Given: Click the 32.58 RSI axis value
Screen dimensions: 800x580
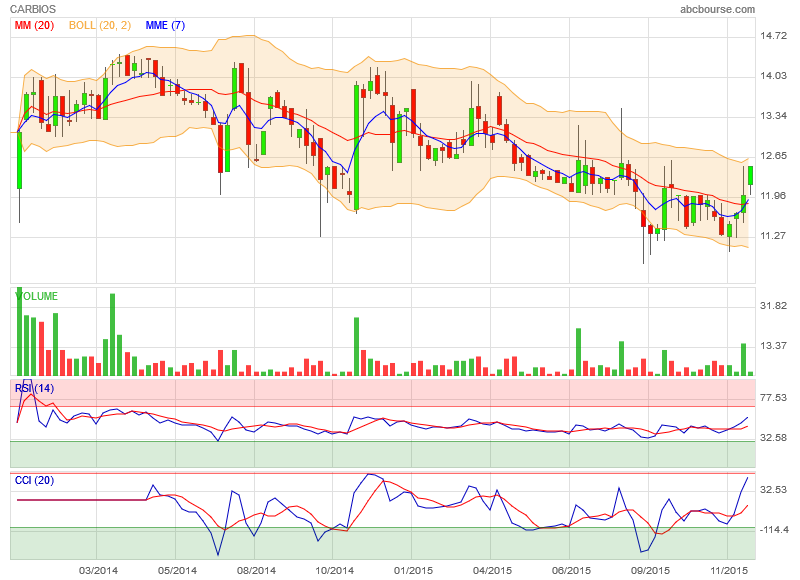Looking at the screenshot, I should click(x=773, y=438).
